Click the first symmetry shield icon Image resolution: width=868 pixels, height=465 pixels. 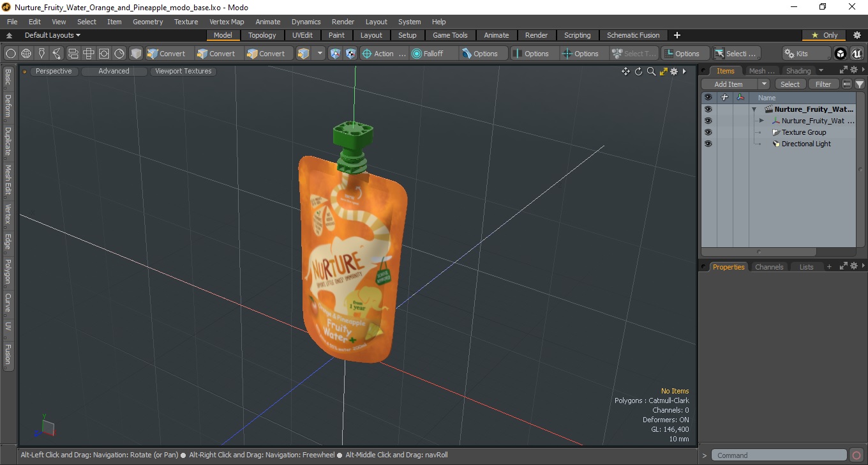point(336,54)
